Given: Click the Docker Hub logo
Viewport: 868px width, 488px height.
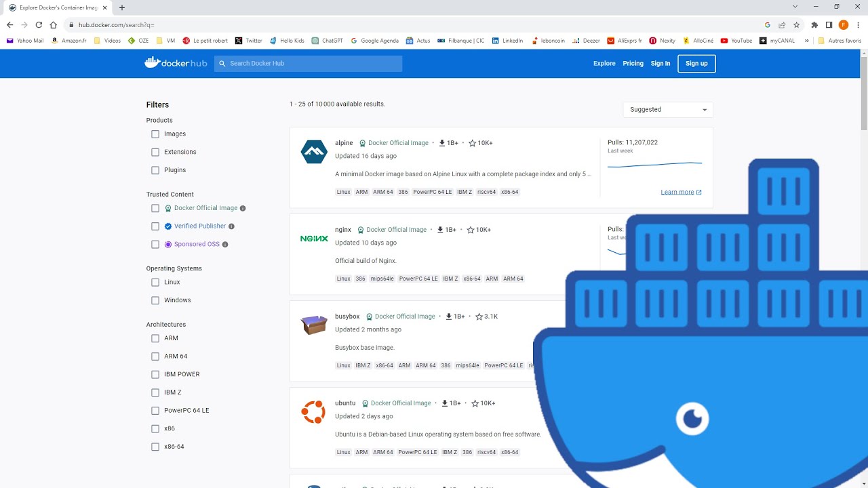Looking at the screenshot, I should point(176,63).
